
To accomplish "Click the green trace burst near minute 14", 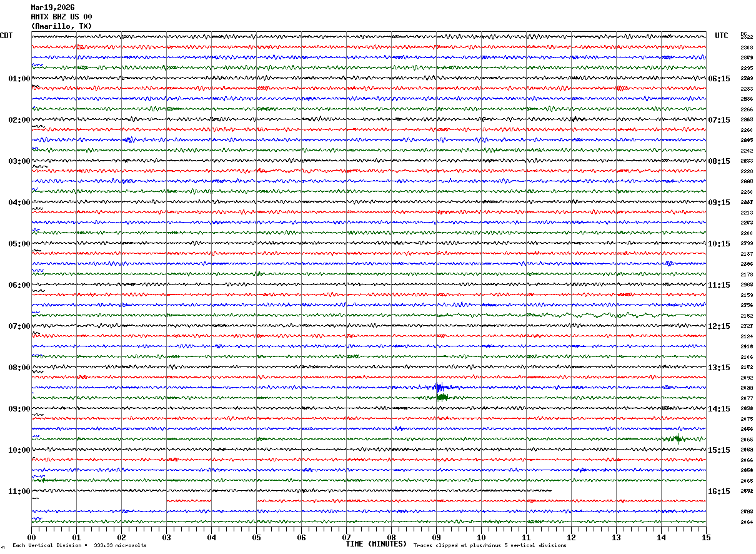I will (x=676, y=438).
